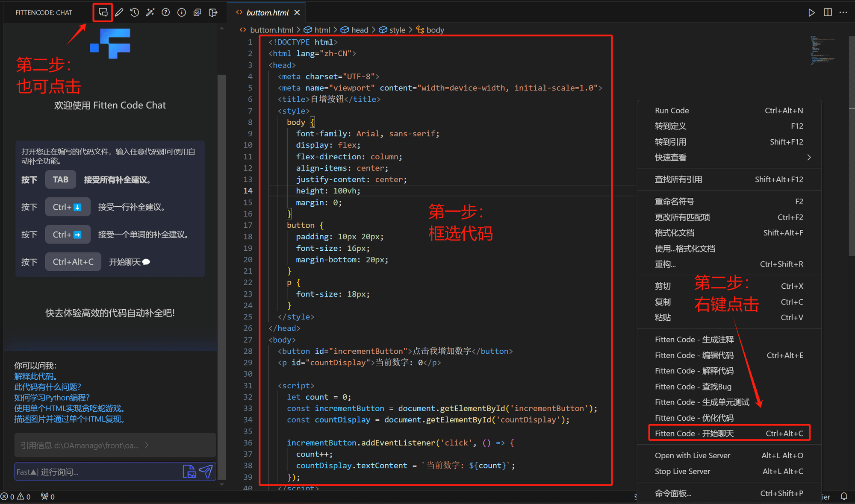This screenshot has width=855, height=504.
Task: Click the buttom.html breadcrumb item
Action: click(x=266, y=30)
